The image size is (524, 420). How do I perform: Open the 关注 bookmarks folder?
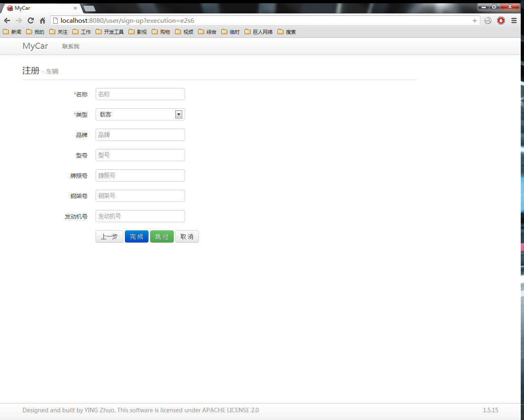point(59,32)
